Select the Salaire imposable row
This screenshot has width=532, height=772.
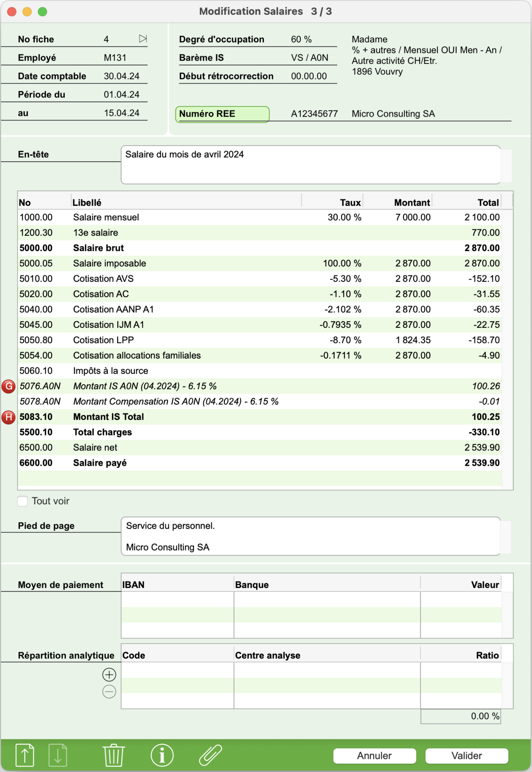[x=259, y=264]
